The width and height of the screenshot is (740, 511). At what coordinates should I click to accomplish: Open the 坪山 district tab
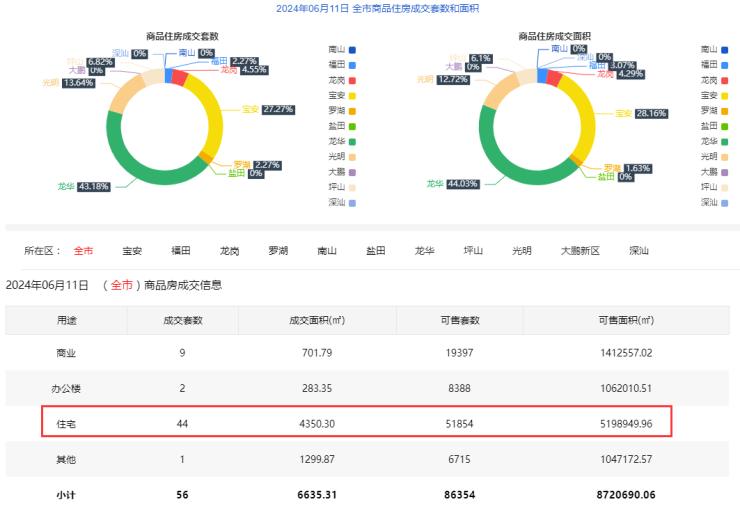tap(473, 251)
